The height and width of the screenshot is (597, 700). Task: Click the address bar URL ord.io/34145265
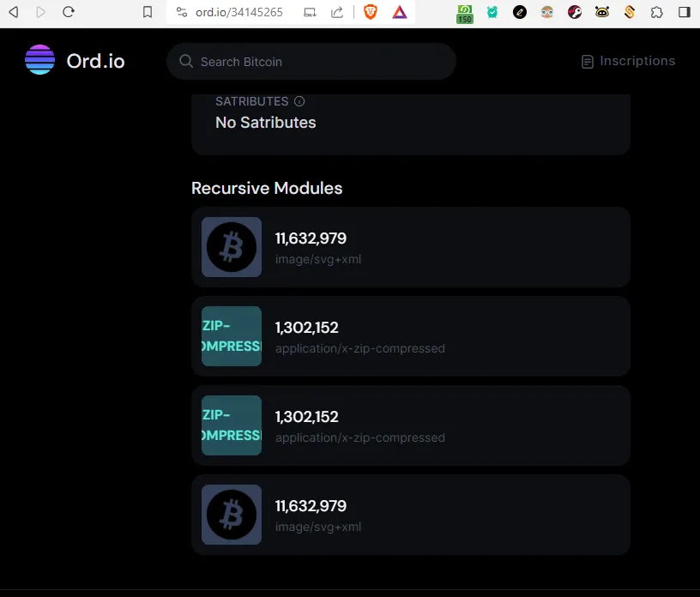click(x=238, y=12)
